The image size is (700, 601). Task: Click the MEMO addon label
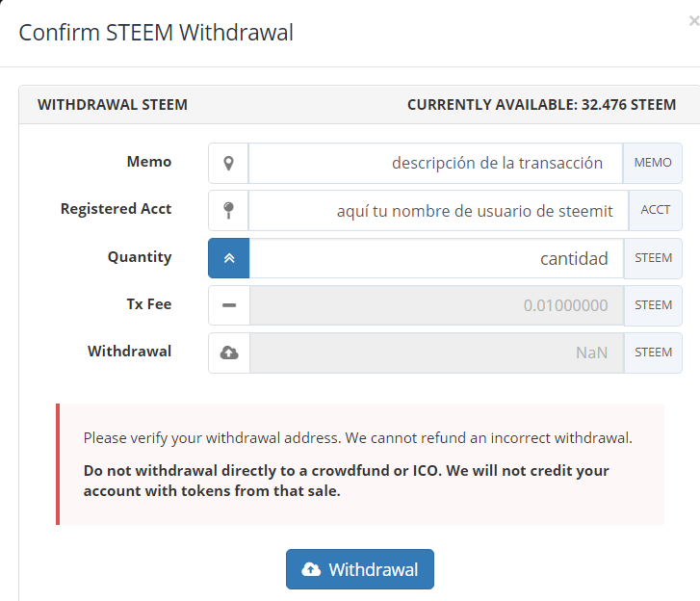click(x=653, y=163)
